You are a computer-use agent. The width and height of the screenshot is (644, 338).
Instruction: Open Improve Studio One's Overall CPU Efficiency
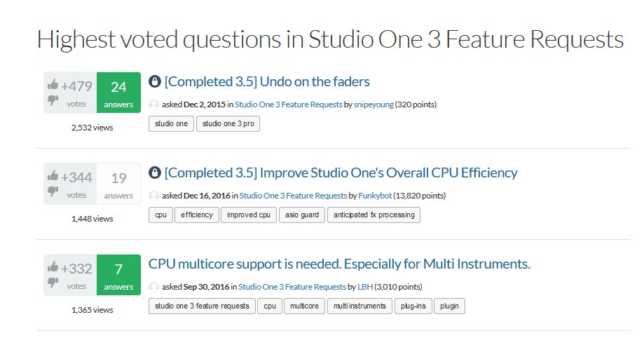pyautogui.click(x=341, y=173)
